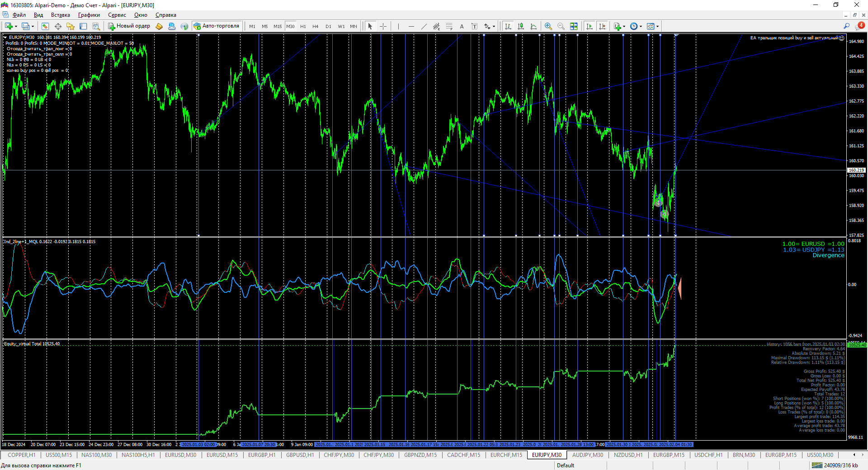Select the equidistant channel tool
The height and width of the screenshot is (470, 868).
[436, 26]
